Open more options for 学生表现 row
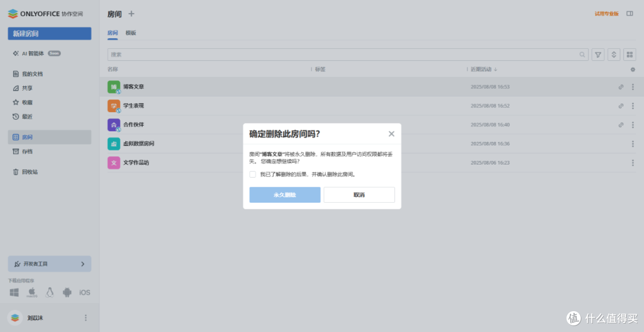Image resolution: width=644 pixels, height=332 pixels. pos(633,106)
